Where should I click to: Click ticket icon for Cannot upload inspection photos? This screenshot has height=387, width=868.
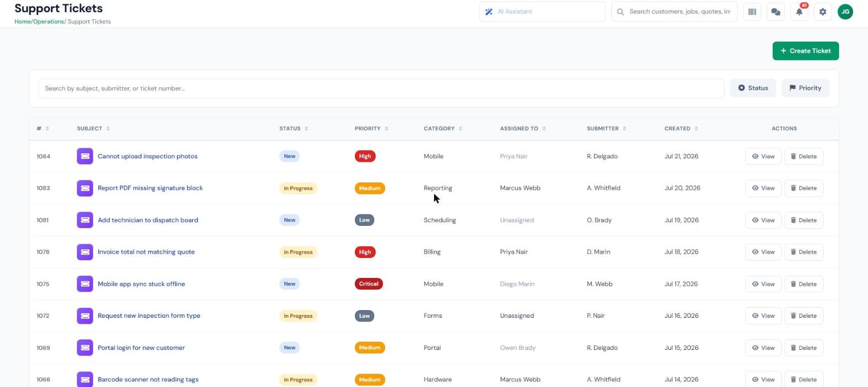[x=85, y=156]
